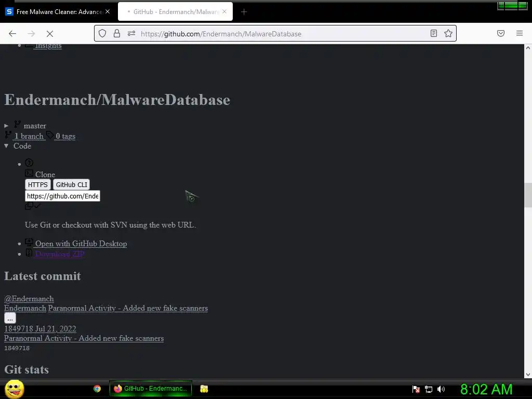532x399 pixels.
Task: Click the 8:02 AM clock
Action: pyautogui.click(x=486, y=389)
